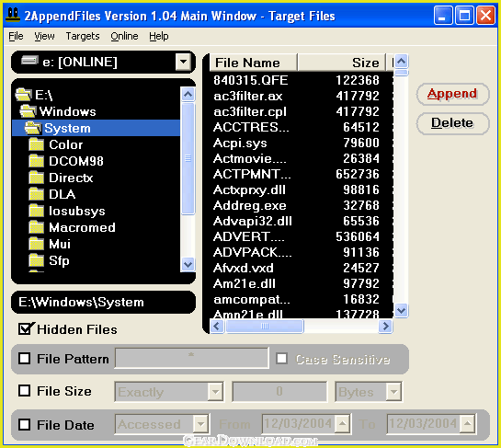Click the E:\ root folder icon
The width and height of the screenshot is (501, 448).
point(23,95)
